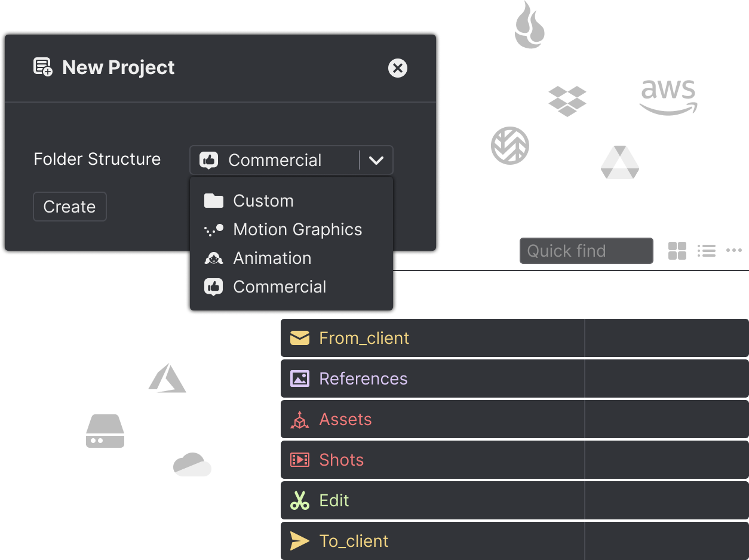This screenshot has width=749, height=560.
Task: Click the Backblaze flame icon
Action: pos(530,26)
